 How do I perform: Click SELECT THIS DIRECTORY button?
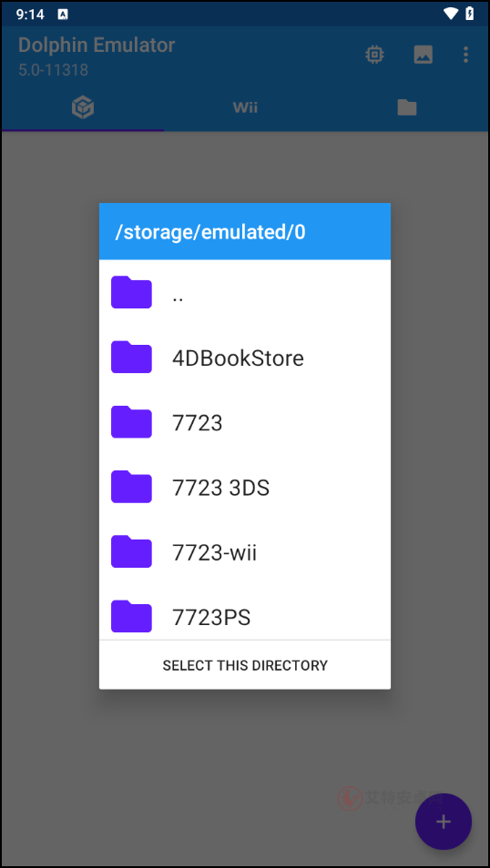pyautogui.click(x=245, y=665)
